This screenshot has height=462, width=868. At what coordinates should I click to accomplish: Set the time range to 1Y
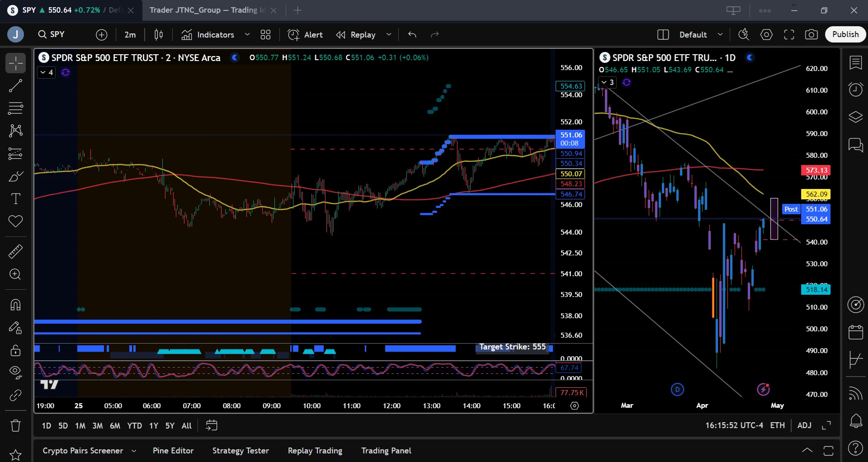[x=154, y=426]
